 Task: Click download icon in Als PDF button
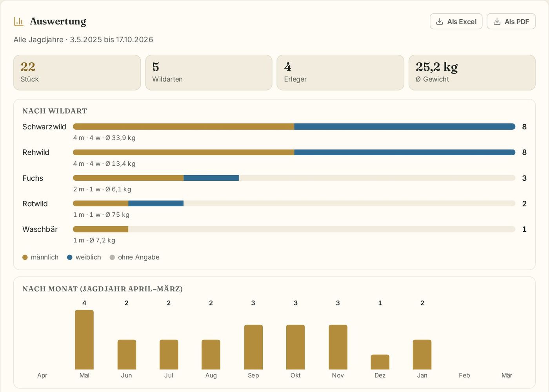tap(497, 22)
